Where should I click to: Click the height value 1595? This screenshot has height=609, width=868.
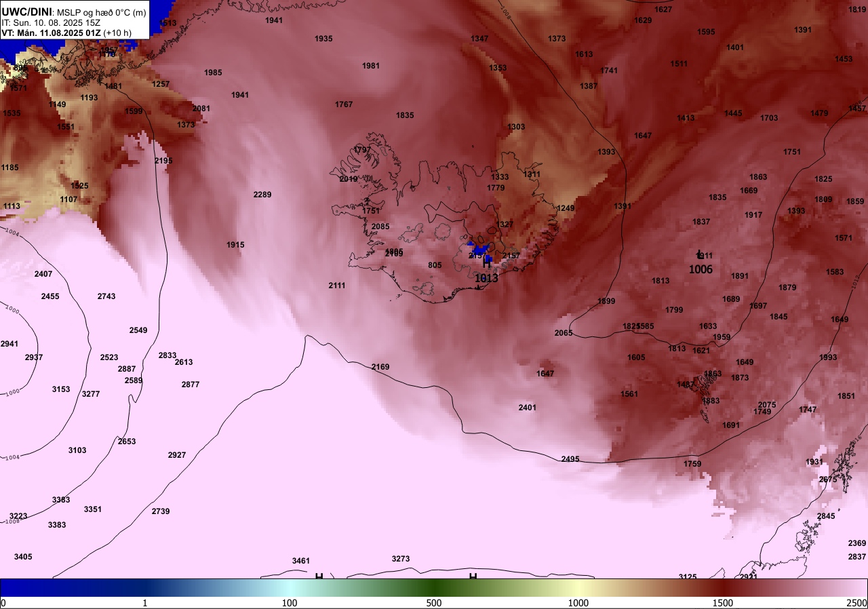point(706,32)
